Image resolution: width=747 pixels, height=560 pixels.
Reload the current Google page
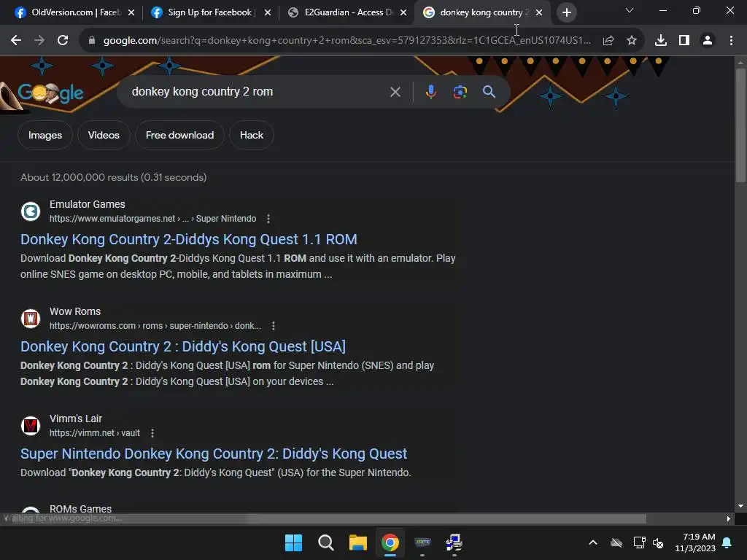click(63, 41)
